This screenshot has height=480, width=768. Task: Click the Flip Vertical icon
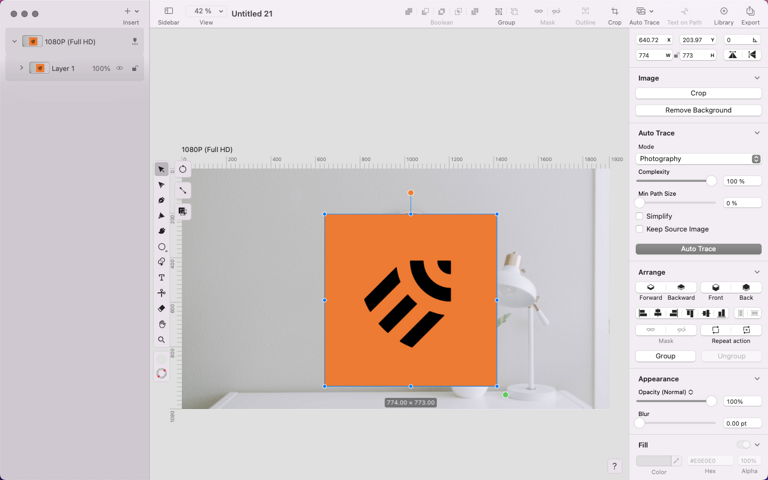pos(752,55)
